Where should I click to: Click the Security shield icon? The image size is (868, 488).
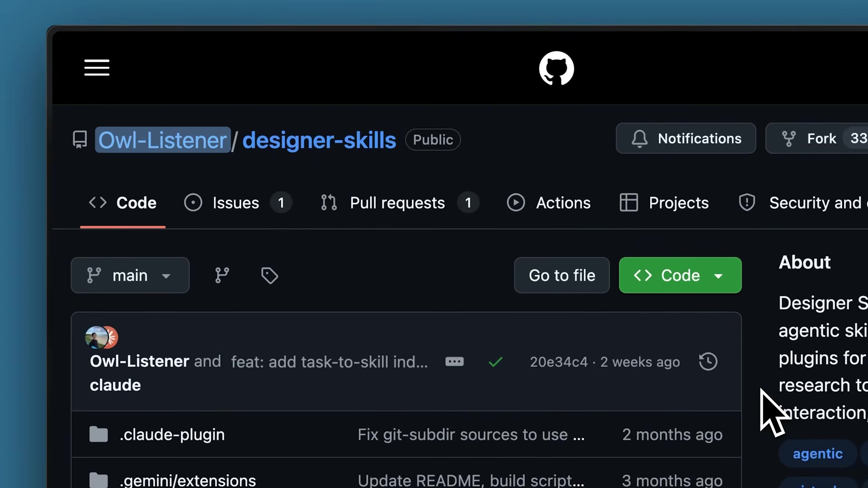(747, 203)
